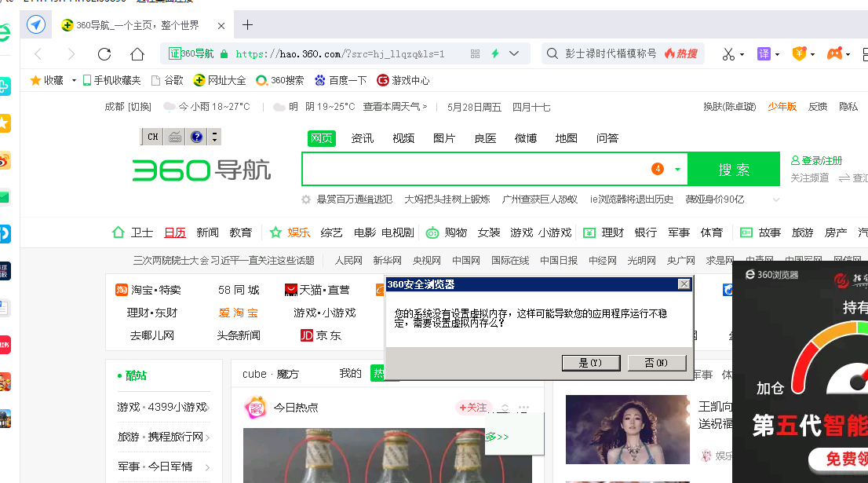Open the yellow shield wallet icon

pyautogui.click(x=799, y=53)
